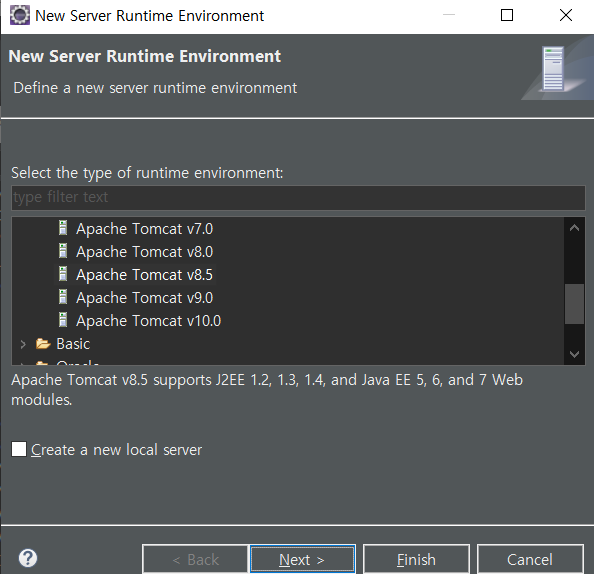Click the type filter text field

point(298,197)
